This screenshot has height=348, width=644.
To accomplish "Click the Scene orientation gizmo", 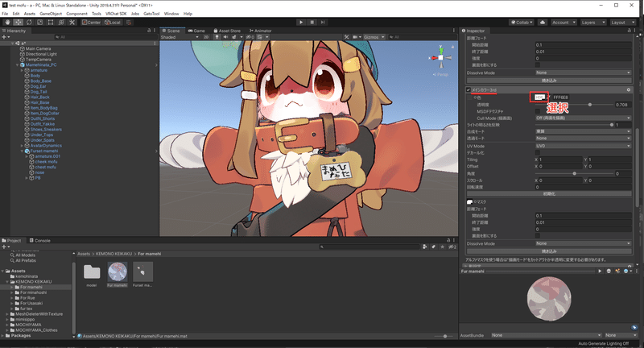I will coord(441,58).
